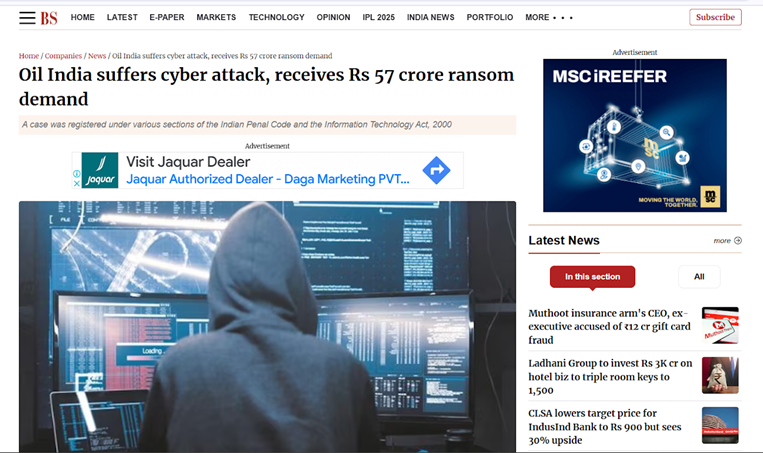Viewport: 763px width, 453px height.
Task: Click the CLSA IndusInd Bank article thumbnail
Action: click(x=720, y=425)
